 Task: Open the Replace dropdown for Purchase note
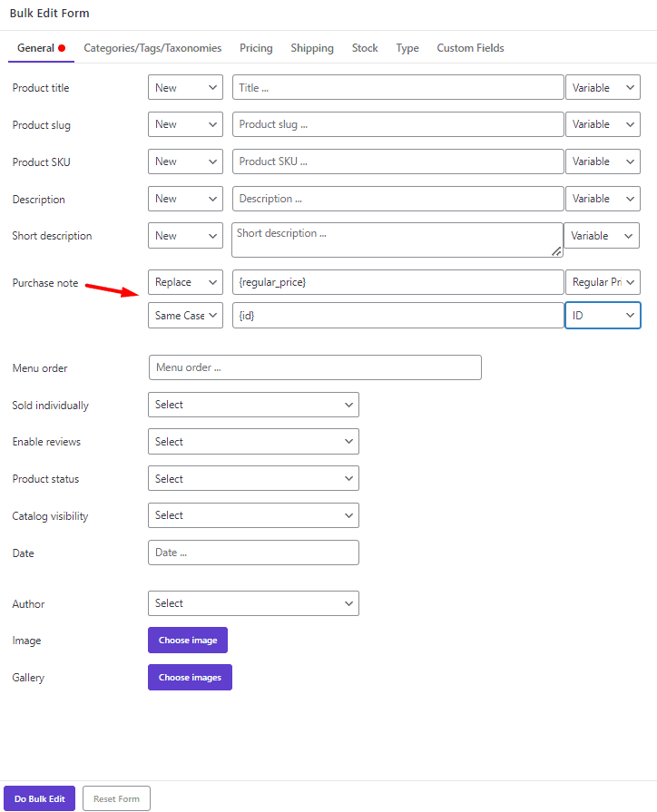(x=185, y=282)
